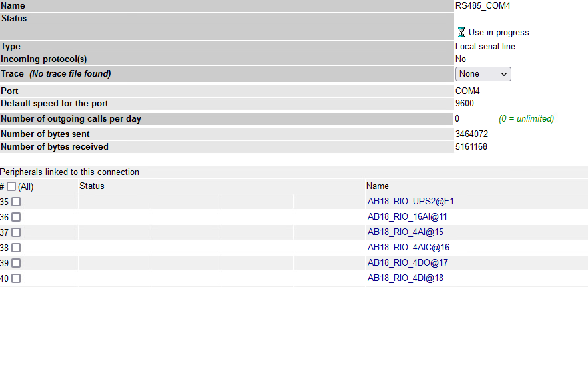Click the outgoing calls per day value 0

[457, 118]
